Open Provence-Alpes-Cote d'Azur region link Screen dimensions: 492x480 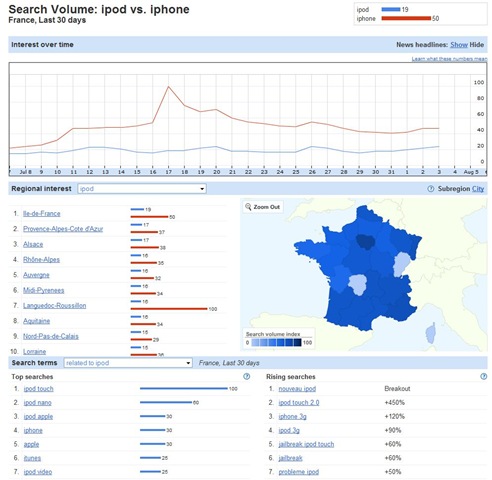pos(63,229)
